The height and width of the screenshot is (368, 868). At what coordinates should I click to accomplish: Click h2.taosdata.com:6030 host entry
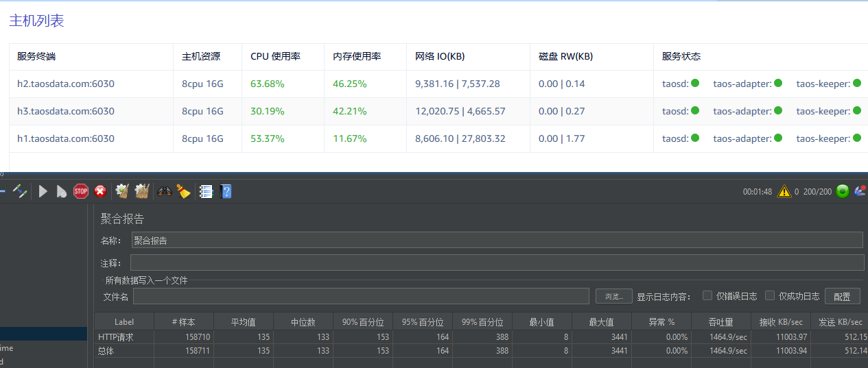click(x=66, y=84)
